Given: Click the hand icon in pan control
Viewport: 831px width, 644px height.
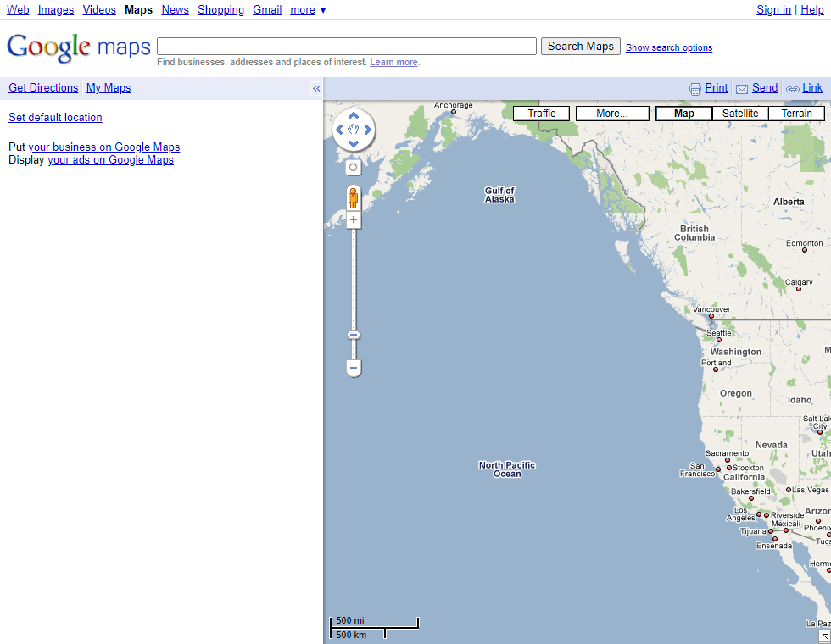Looking at the screenshot, I should coord(354,130).
